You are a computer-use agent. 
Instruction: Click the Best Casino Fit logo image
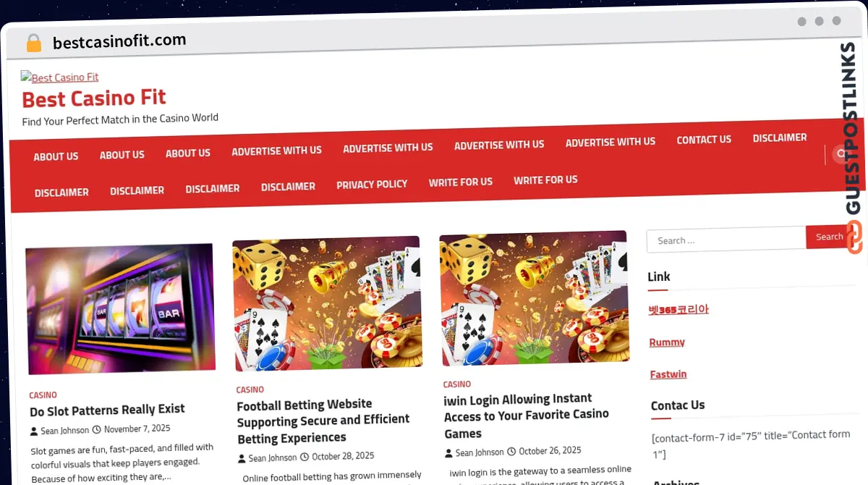pyautogui.click(x=60, y=77)
